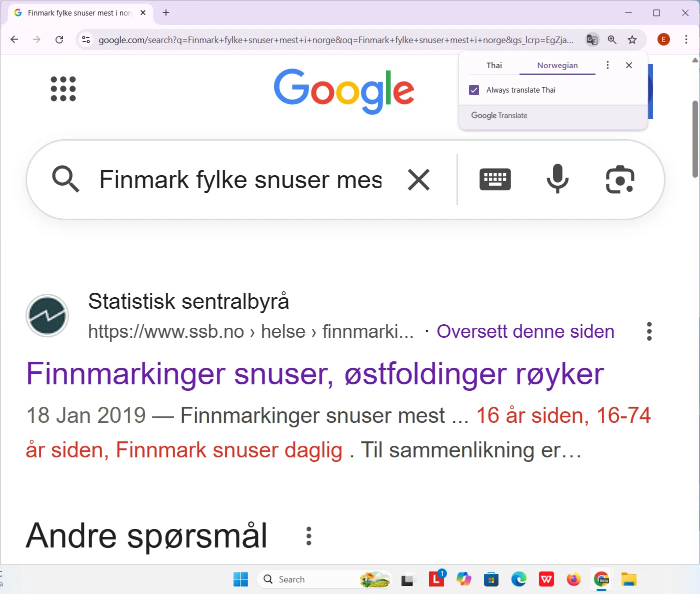This screenshot has height=594, width=700.
Task: Search by image with Google Lens camera
Action: click(x=619, y=180)
